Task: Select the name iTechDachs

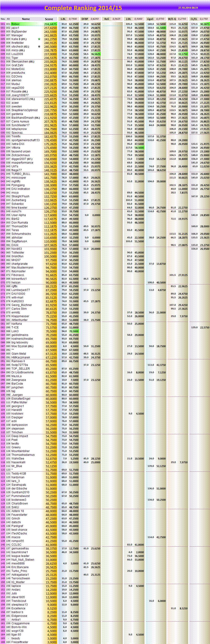Action: (x=19, y=534)
